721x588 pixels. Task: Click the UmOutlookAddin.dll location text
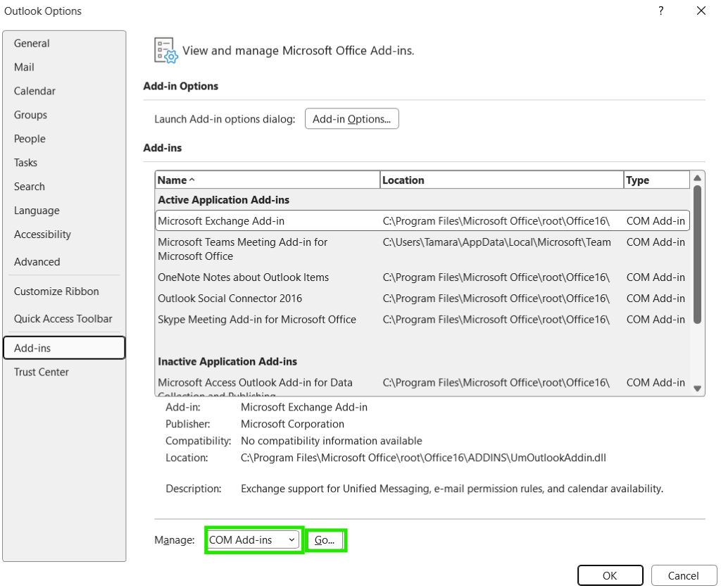(423, 458)
